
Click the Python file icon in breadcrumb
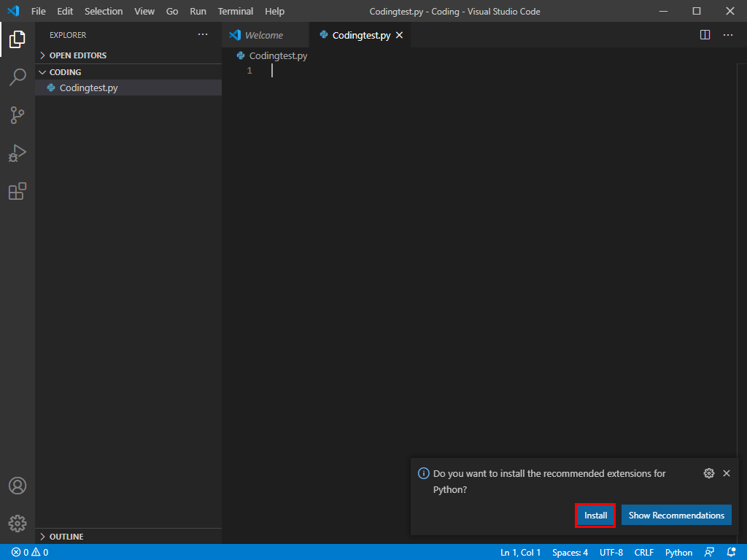click(x=241, y=55)
